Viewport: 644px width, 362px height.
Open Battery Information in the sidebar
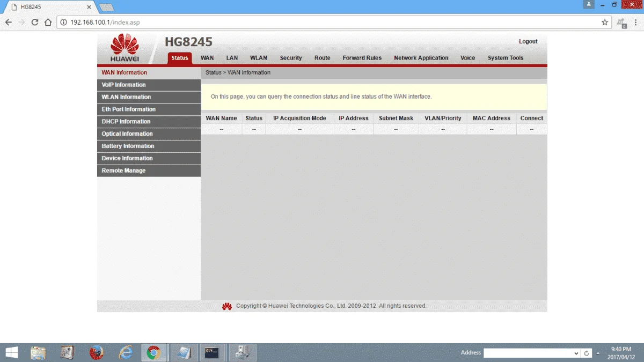pos(149,146)
